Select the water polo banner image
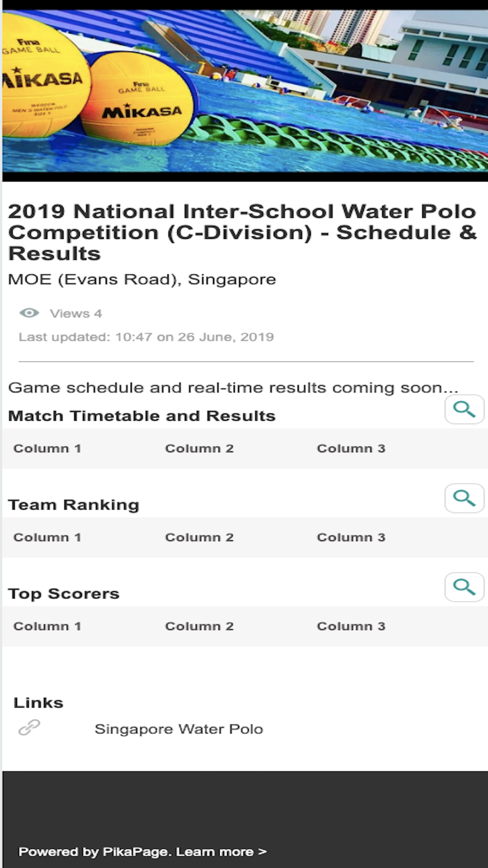The width and height of the screenshot is (488, 868). pyautogui.click(x=245, y=91)
